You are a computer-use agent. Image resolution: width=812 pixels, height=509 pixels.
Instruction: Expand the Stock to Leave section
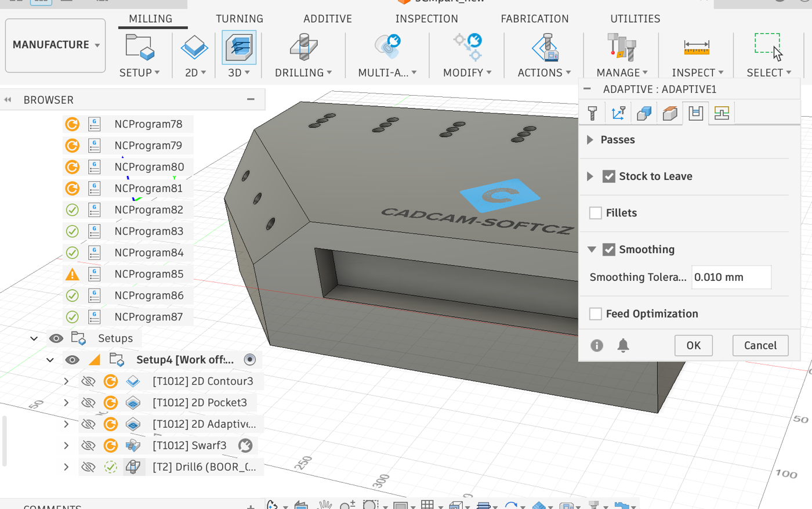pyautogui.click(x=590, y=176)
